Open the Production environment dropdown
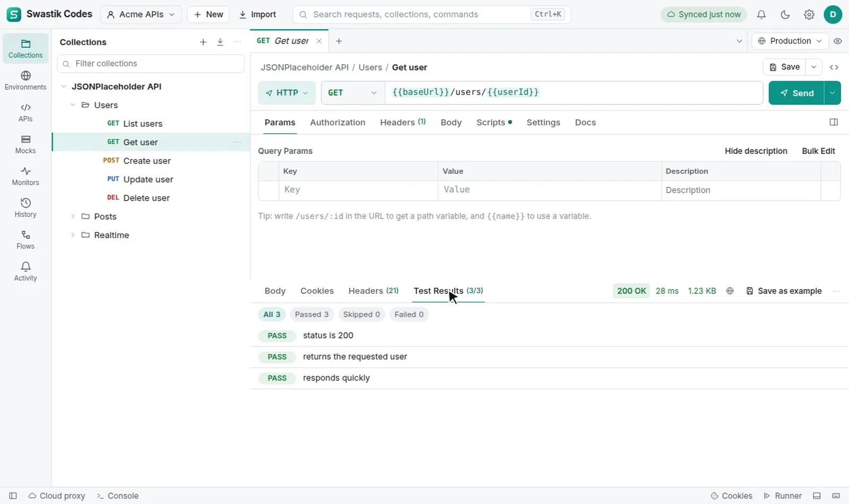849x504 pixels. pos(790,41)
